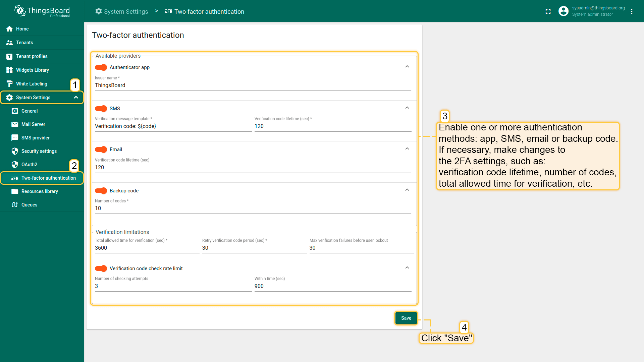644x362 pixels.
Task: Open the three-dot user menu
Action: coord(632,11)
